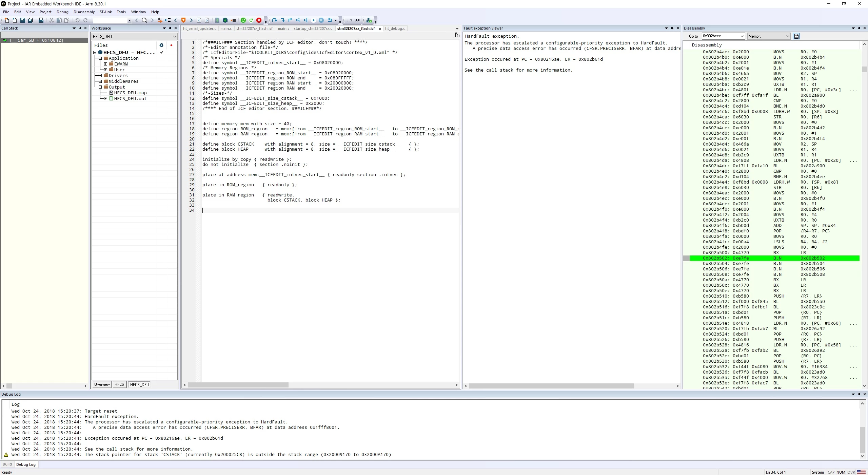Create a new document from the toolbar
This screenshot has width=868, height=475.
pyautogui.click(x=7, y=20)
